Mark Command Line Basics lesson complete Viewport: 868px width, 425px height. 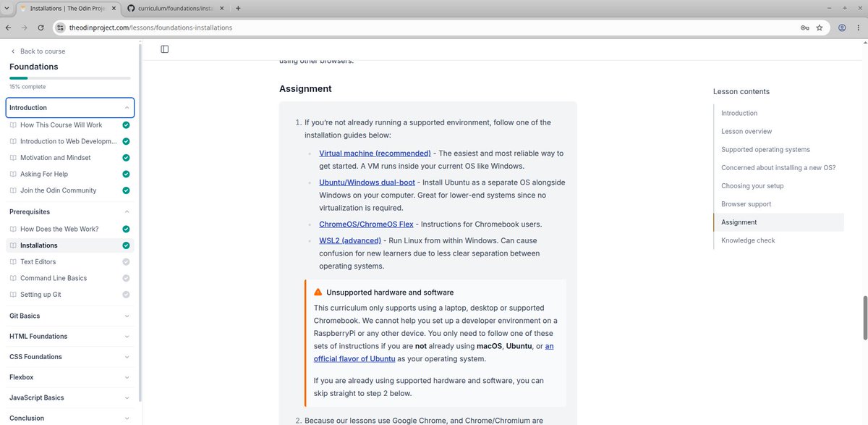126,278
